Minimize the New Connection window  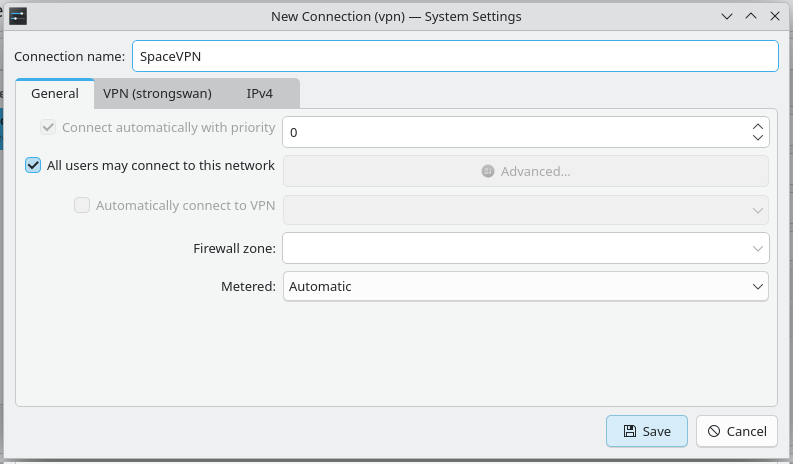pos(727,16)
